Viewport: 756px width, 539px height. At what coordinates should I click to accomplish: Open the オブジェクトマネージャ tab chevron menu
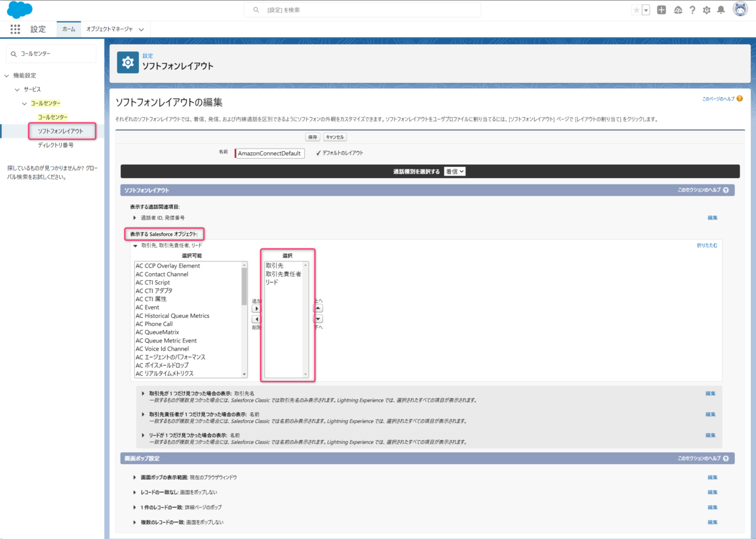pyautogui.click(x=141, y=30)
